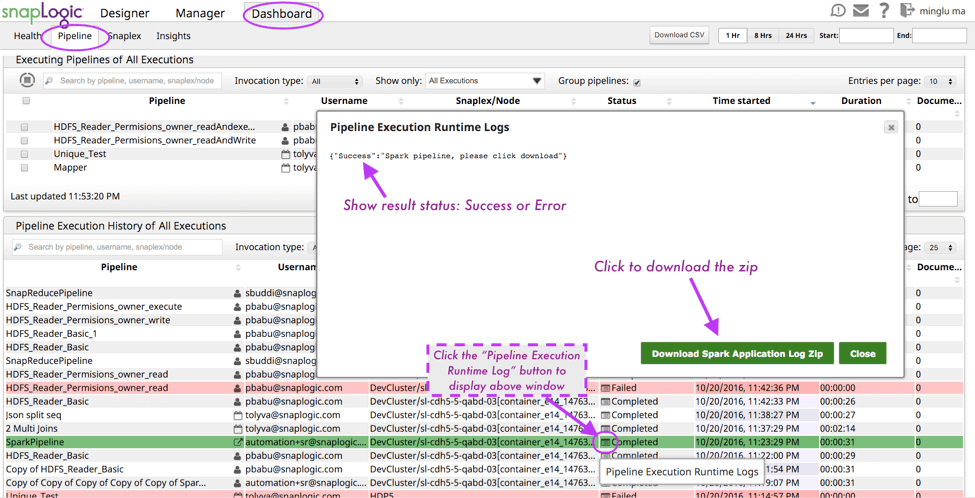Check the box for Unique_Test executing row
The height and width of the screenshot is (498, 975).
24,154
